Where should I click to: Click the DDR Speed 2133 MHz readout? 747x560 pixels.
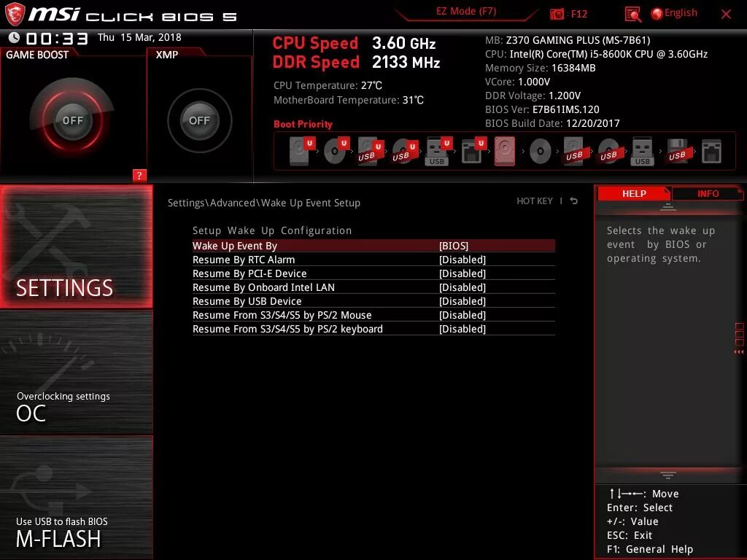coord(356,62)
